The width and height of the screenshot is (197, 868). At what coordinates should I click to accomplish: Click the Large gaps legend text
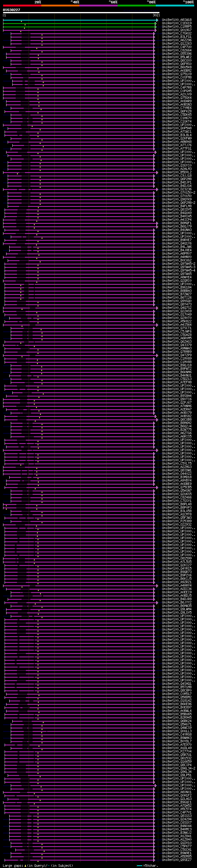(x=13, y=865)
